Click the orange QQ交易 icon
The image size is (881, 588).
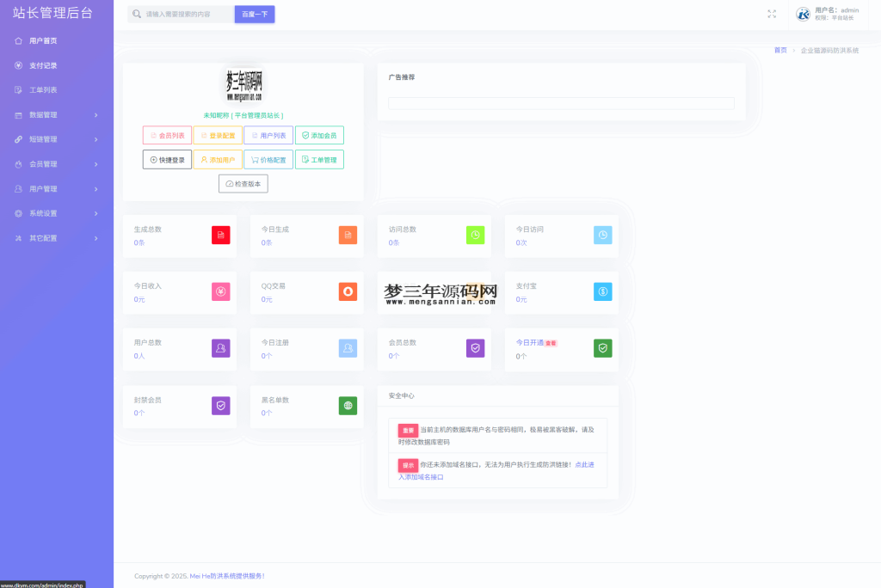click(348, 291)
